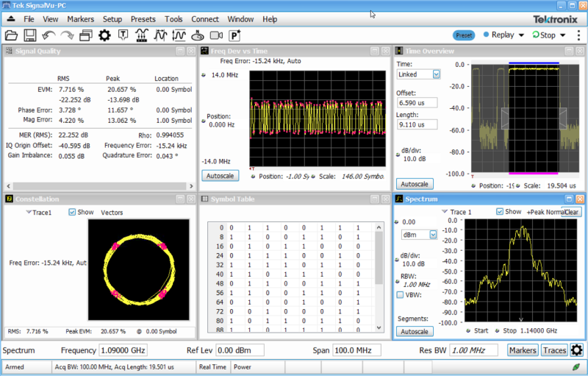588x376 pixels.
Task: Click the Spectrum panel title icon
Action: coord(399,199)
